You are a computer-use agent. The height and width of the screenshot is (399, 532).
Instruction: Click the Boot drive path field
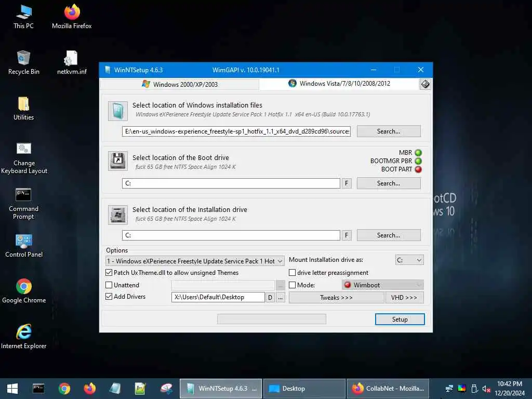(x=231, y=183)
